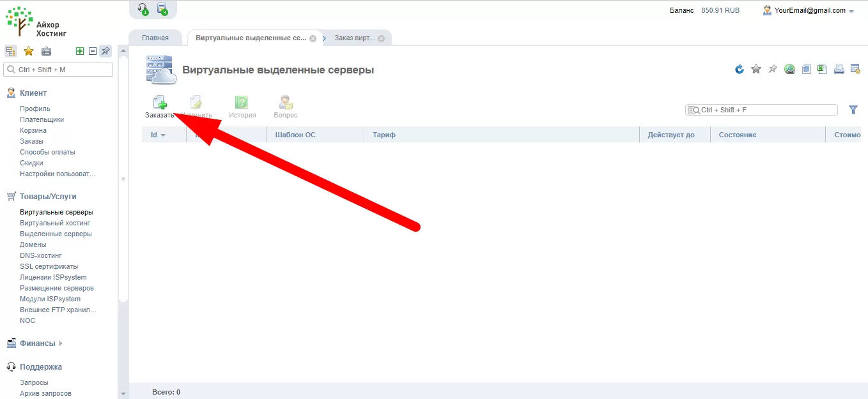
Task: Click the Заказать order server icon
Action: tap(159, 103)
